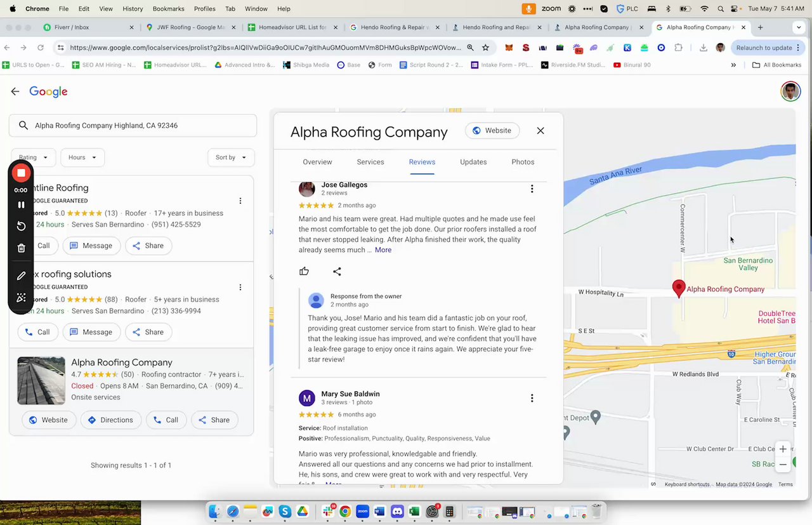Screen dimensions: 812x525
Task: Open Website button in the Alpha Roofing panel header
Action: [492, 131]
